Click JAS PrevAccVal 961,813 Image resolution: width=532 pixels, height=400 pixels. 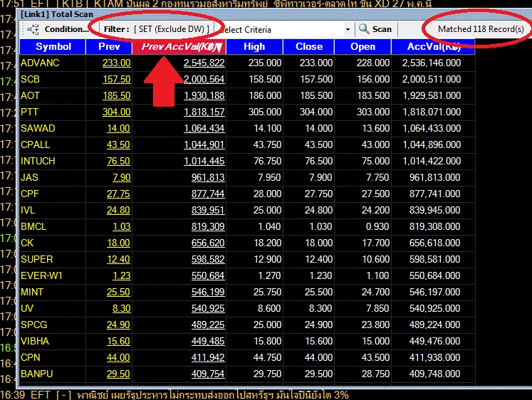pyautogui.click(x=208, y=177)
